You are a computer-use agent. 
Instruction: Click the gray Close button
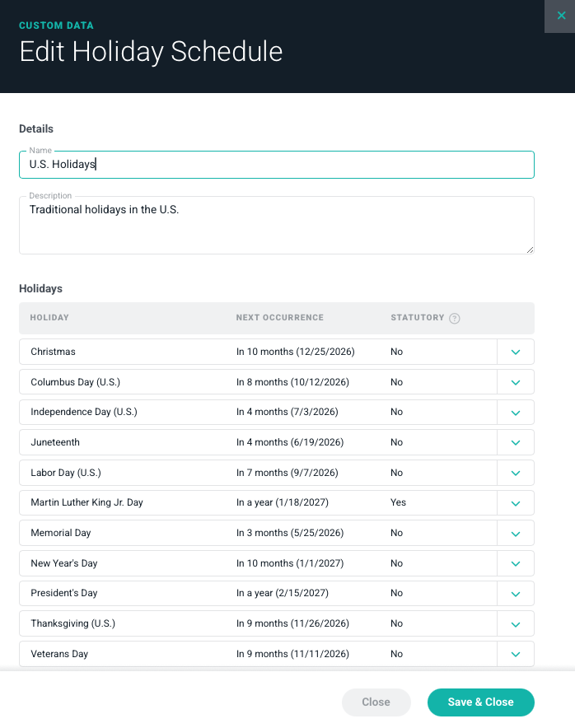376,702
